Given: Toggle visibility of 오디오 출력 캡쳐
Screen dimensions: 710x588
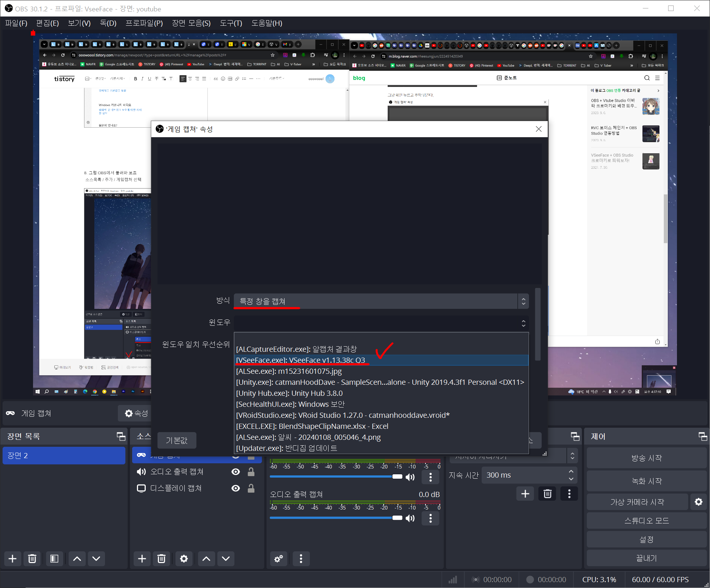Looking at the screenshot, I should 236,472.
